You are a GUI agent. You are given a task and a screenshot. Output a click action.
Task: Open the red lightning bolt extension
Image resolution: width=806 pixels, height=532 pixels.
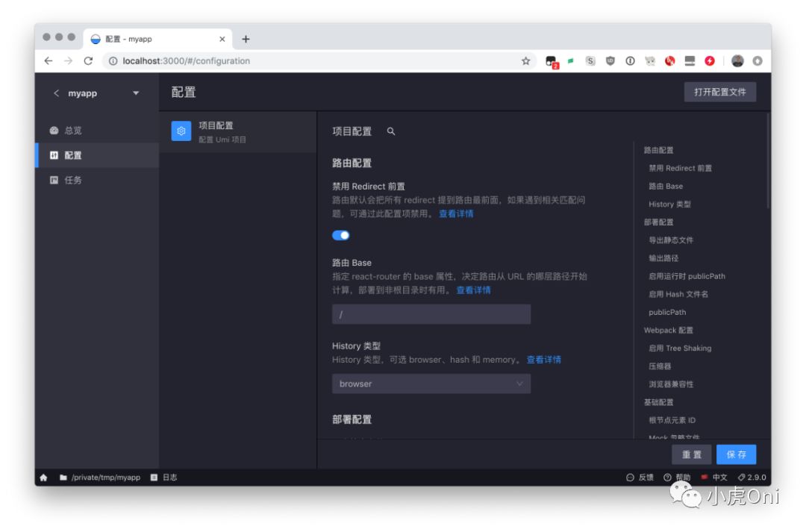710,61
